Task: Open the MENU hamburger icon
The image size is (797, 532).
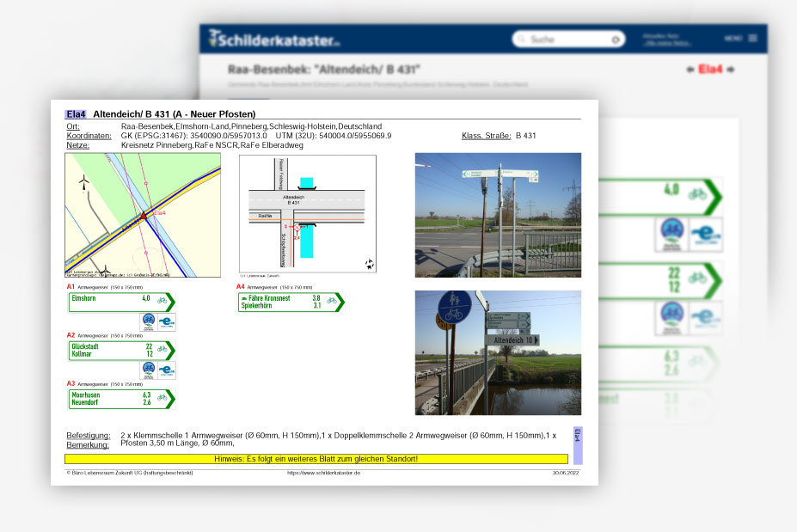Action: point(753,39)
